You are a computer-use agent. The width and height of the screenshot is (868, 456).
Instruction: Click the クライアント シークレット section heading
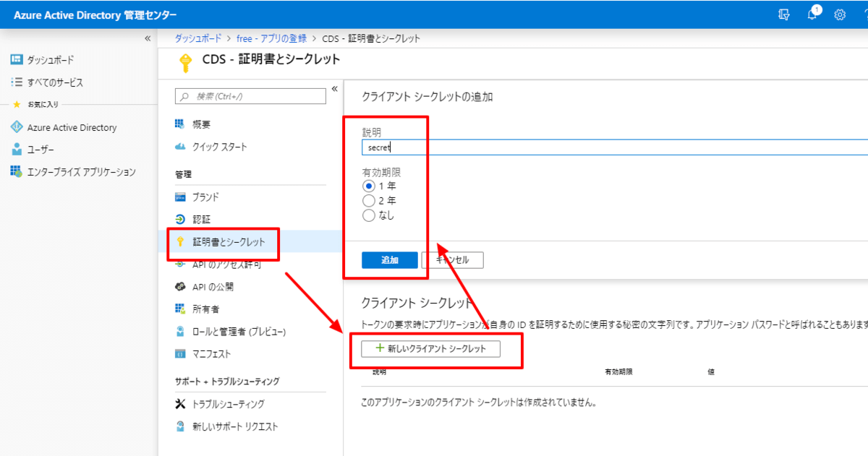(x=417, y=302)
